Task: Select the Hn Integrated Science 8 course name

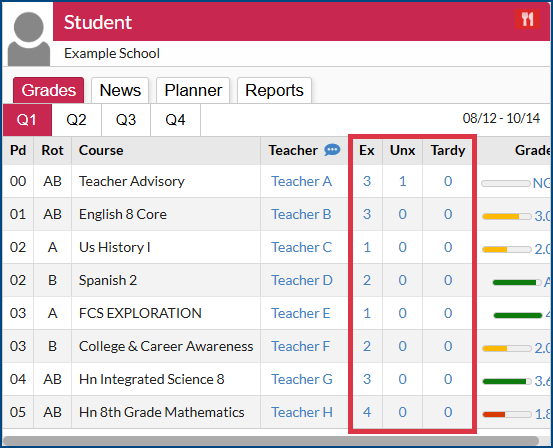Action: tap(152, 379)
